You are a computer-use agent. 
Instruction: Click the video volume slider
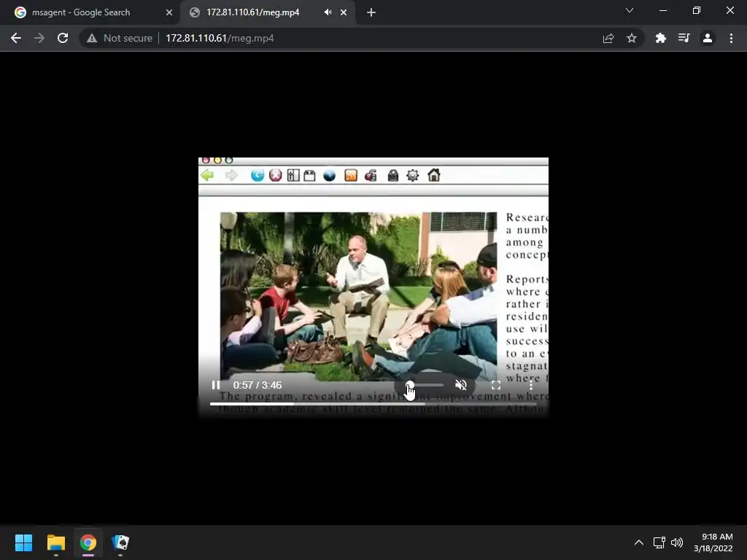click(x=425, y=385)
